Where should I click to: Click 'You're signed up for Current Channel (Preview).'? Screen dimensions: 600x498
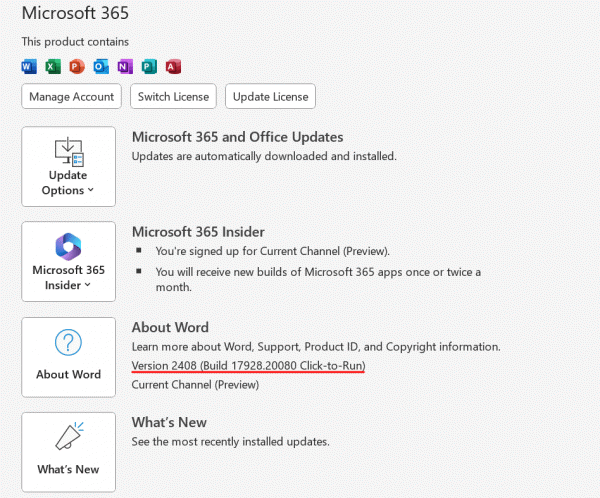coord(272,251)
